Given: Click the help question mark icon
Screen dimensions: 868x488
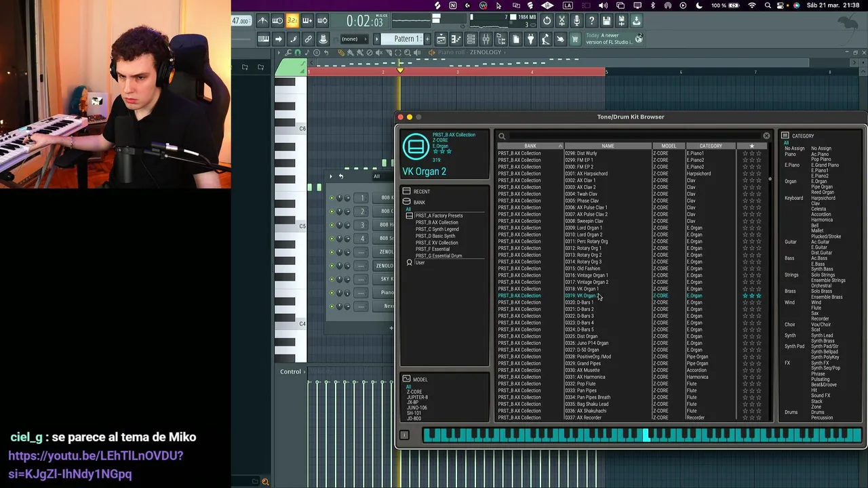Looking at the screenshot, I should 591,21.
